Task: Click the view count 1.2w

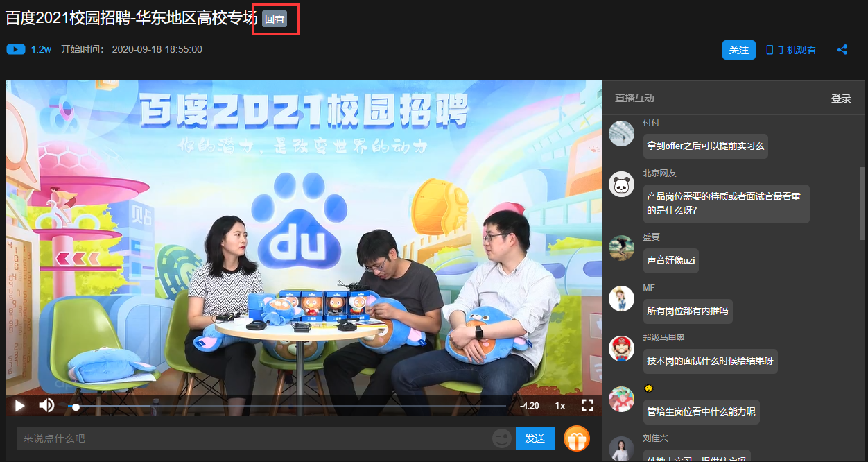Action: (x=42, y=50)
